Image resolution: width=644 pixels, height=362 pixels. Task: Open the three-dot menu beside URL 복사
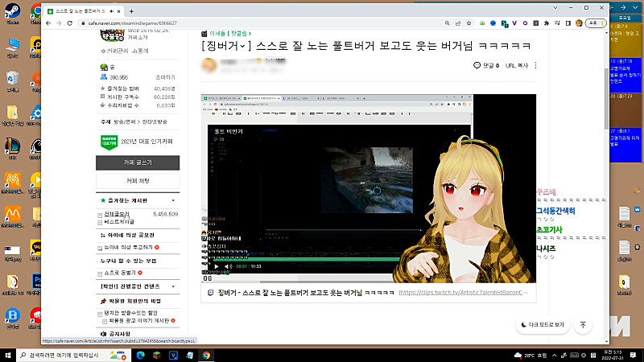click(536, 65)
